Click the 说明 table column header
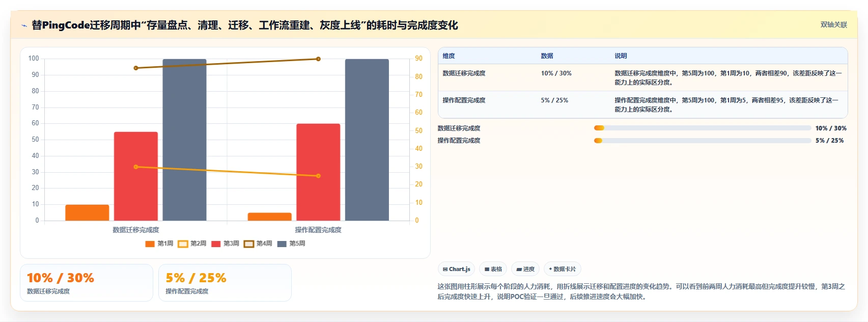 621,56
